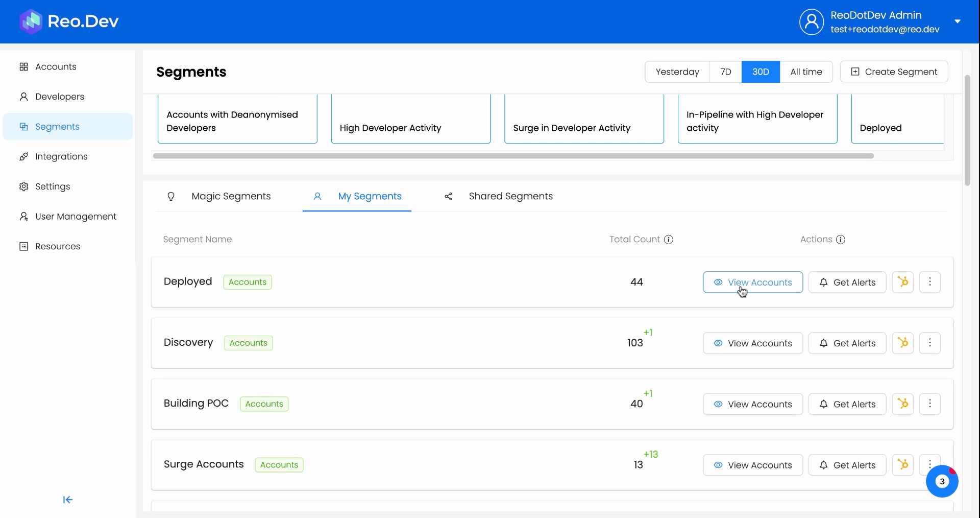
Task: Click the user profile avatar icon
Action: [x=811, y=22]
